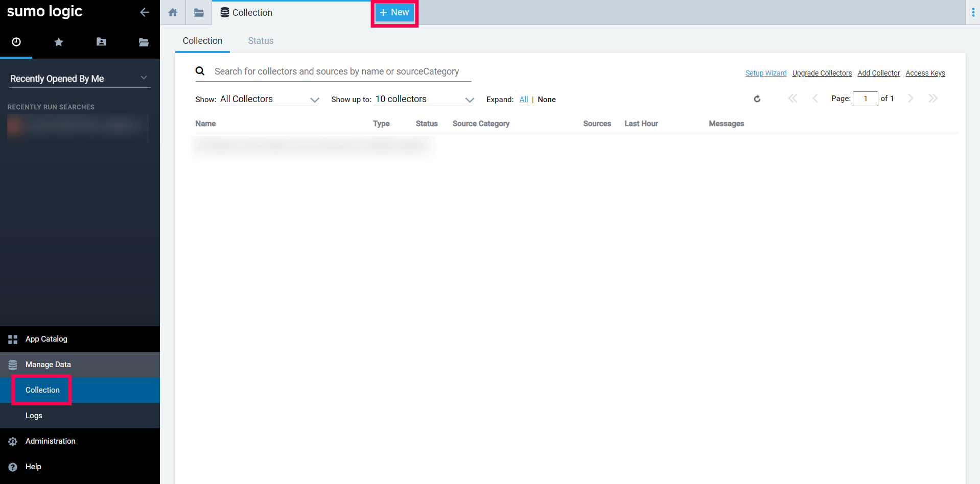Open the Show up to 10 collectors dropdown
Screen dimensions: 980x484
point(425,99)
